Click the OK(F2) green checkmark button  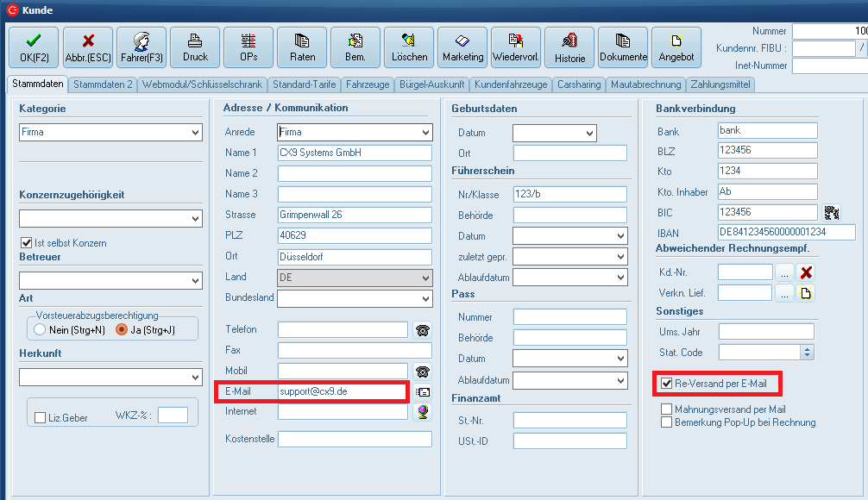point(34,47)
